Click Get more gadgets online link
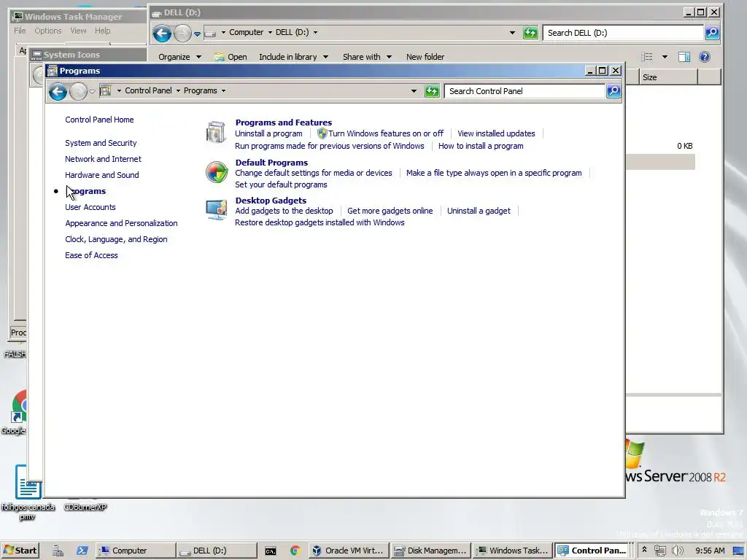 click(390, 211)
